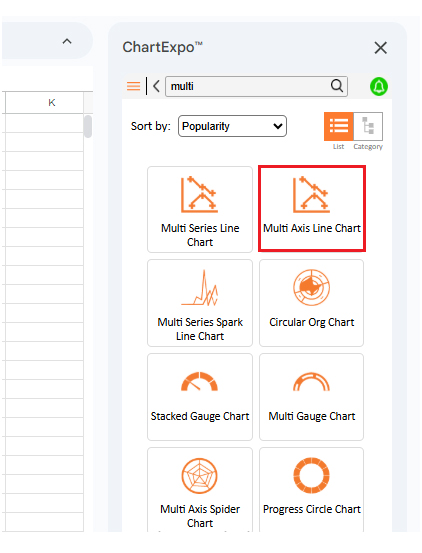Screen dimensions: 422x553
Task: Click the 'Sort by:' label
Action: click(151, 126)
